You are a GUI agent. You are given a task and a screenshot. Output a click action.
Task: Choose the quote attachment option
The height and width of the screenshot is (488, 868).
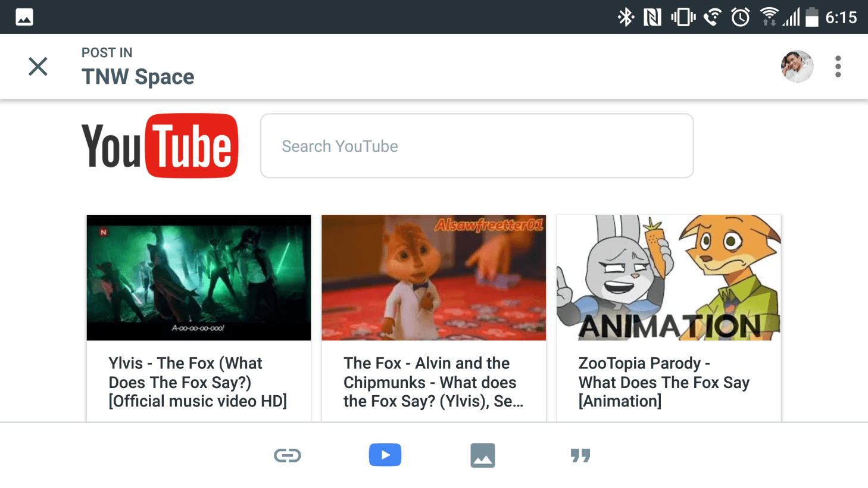tap(579, 455)
